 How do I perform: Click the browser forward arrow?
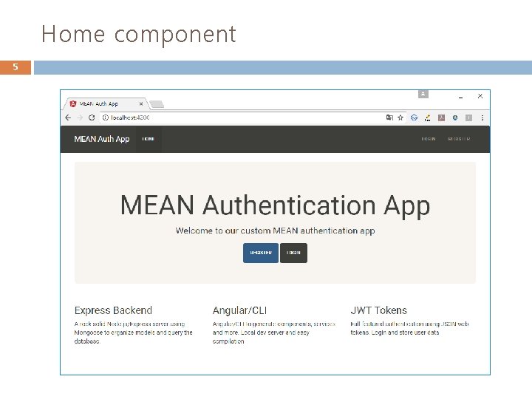[x=80, y=117]
